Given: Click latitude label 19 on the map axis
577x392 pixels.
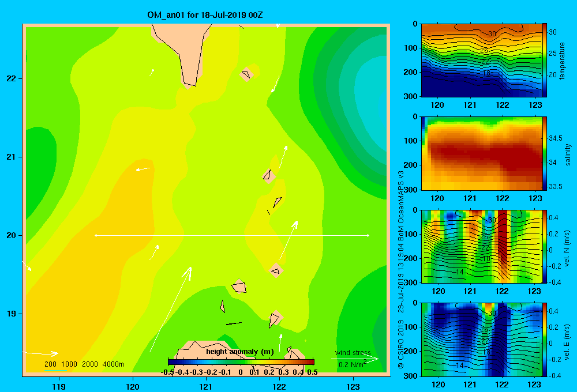Looking at the screenshot, I should (12, 314).
